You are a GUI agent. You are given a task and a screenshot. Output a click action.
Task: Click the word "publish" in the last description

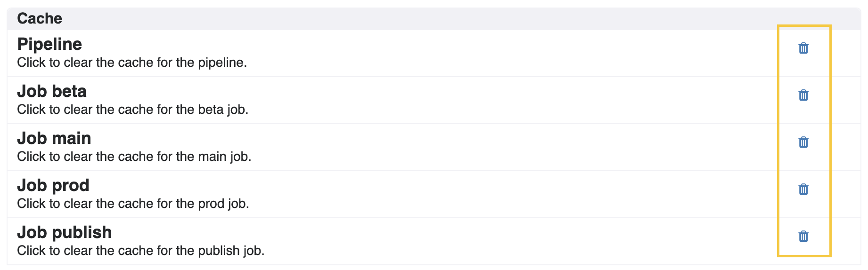(x=219, y=251)
